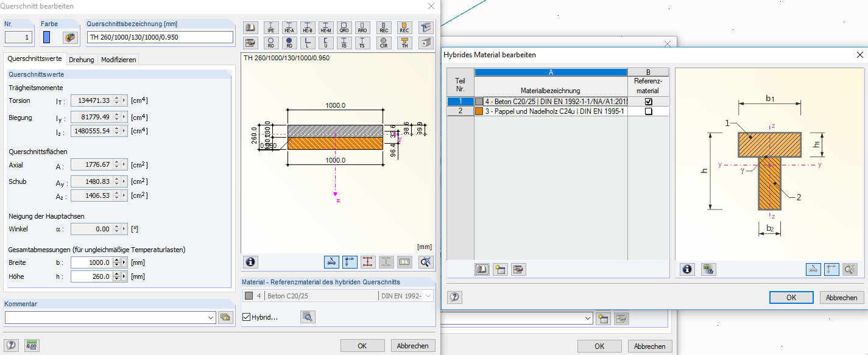Reset the zoom in Querschnitt preview
This screenshot has width=868, height=355.
[x=426, y=262]
